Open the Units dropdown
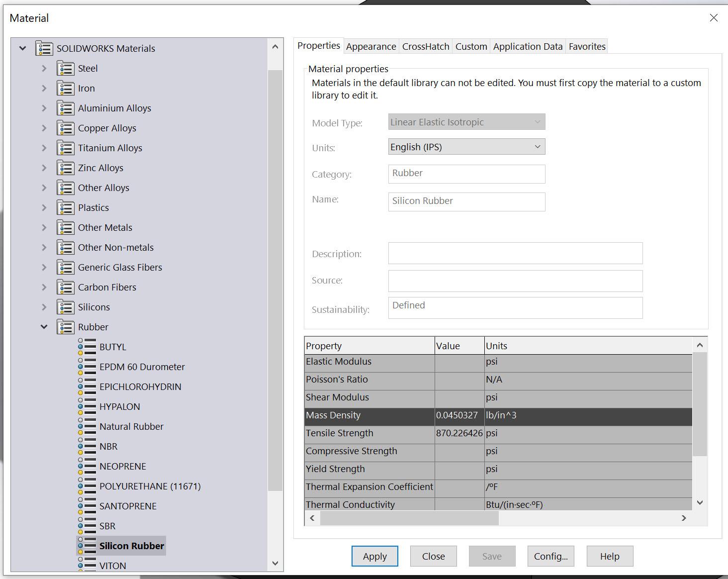Image resolution: width=728 pixels, height=579 pixels. (x=466, y=147)
